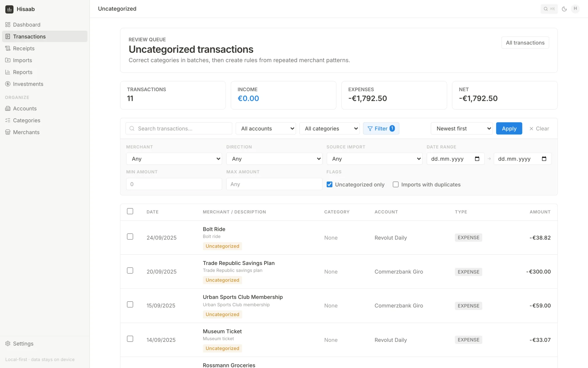The width and height of the screenshot is (588, 368).
Task: Toggle dark mode with the moon icon
Action: coord(564,9)
